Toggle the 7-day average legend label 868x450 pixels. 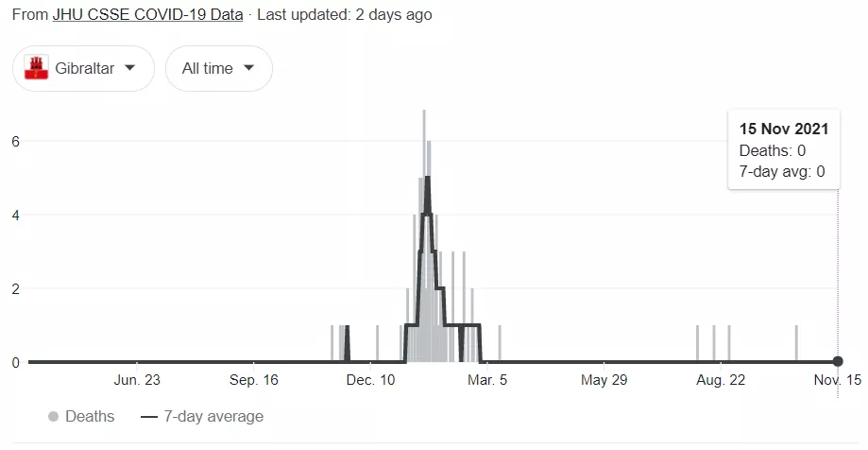[x=213, y=416]
